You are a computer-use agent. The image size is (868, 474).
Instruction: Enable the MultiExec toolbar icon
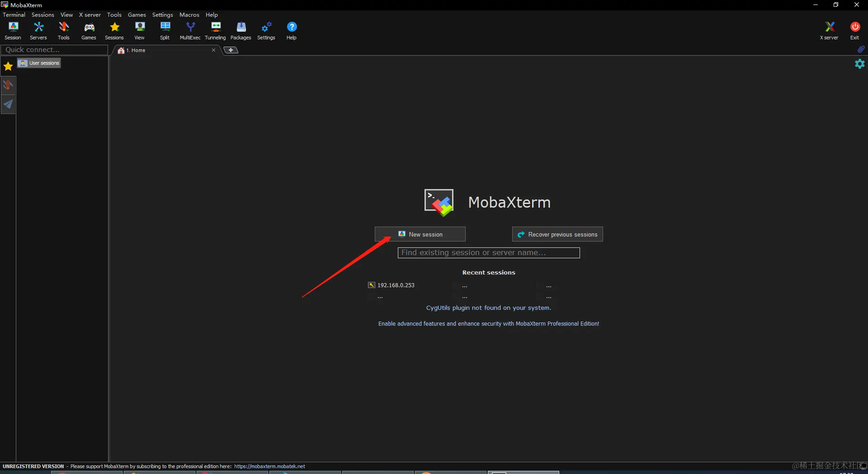click(x=190, y=31)
